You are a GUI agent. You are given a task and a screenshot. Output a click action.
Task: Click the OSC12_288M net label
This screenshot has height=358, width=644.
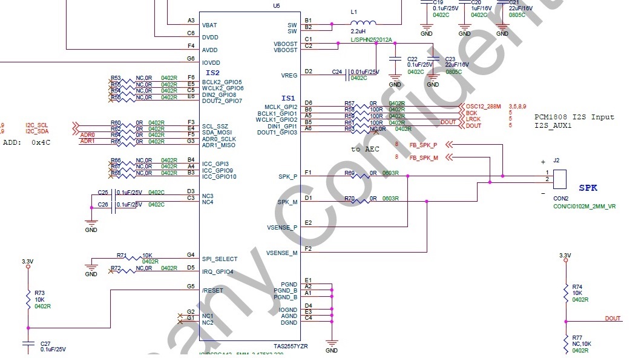[x=484, y=107]
